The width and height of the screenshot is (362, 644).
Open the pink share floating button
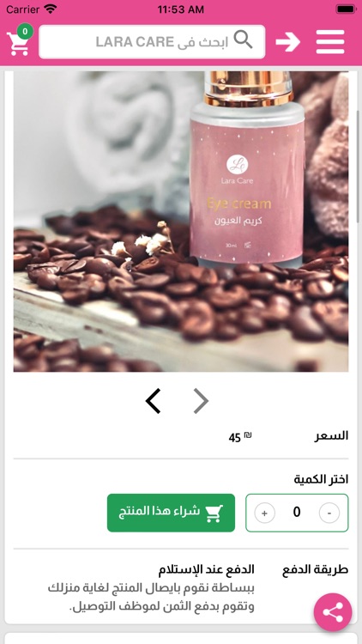click(x=333, y=612)
